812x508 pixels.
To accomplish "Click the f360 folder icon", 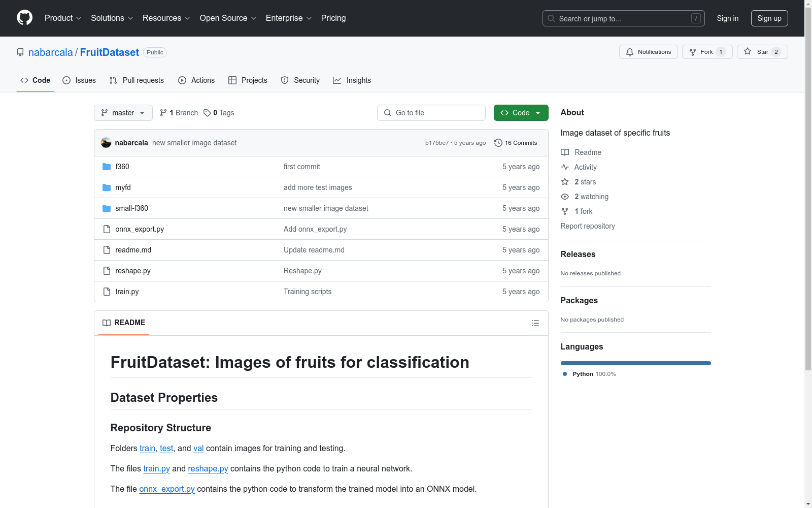I will 107,167.
